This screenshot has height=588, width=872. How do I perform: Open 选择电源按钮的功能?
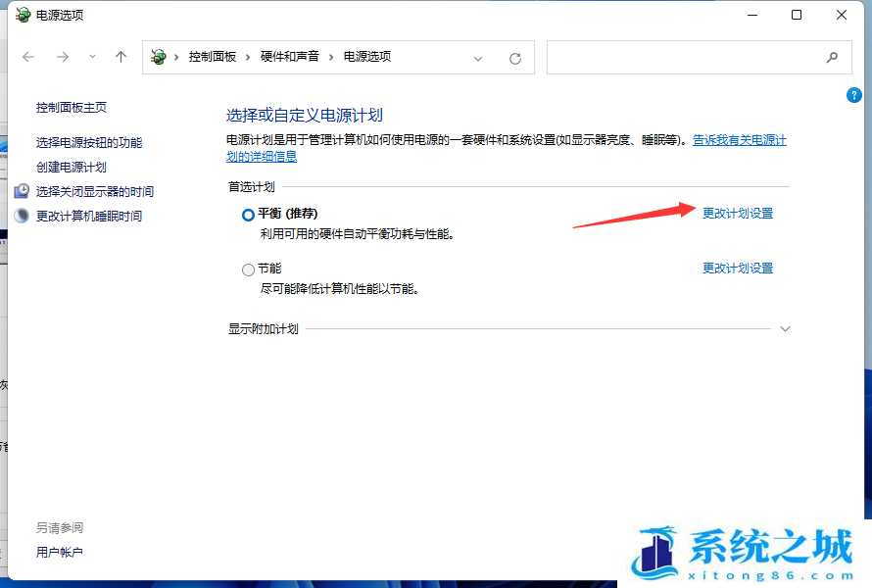click(89, 142)
